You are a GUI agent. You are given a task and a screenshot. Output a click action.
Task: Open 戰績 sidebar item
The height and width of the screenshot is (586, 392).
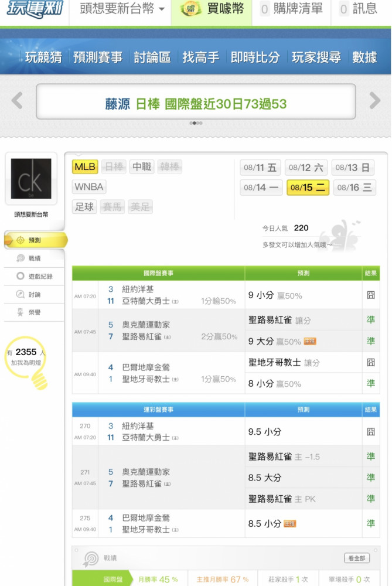click(33, 258)
